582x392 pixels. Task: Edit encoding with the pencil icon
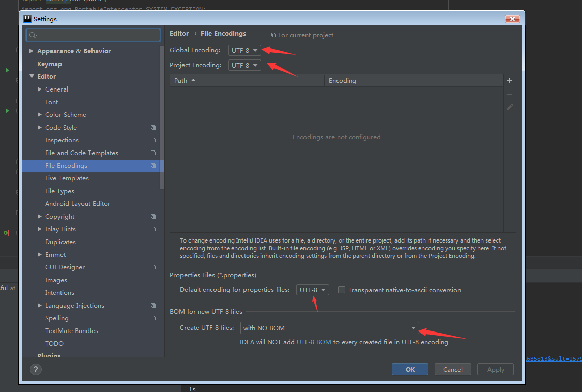(x=509, y=107)
